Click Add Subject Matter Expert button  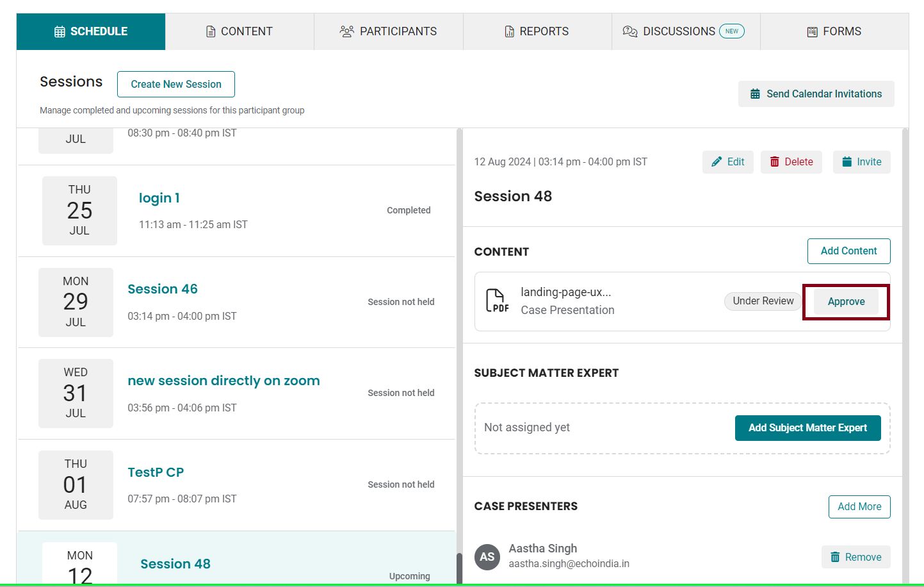coord(808,427)
